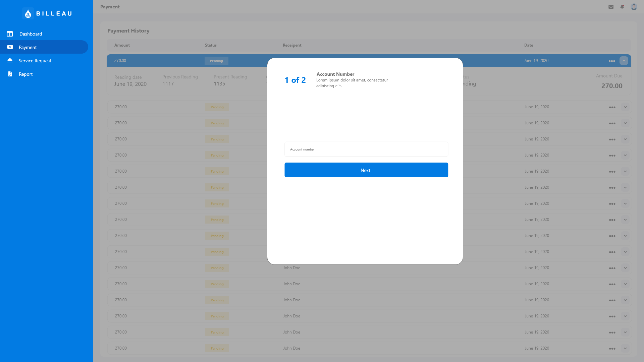Screen dimensions: 644x362
Task: Open the mail envelope icon in header
Action: [x=611, y=7]
